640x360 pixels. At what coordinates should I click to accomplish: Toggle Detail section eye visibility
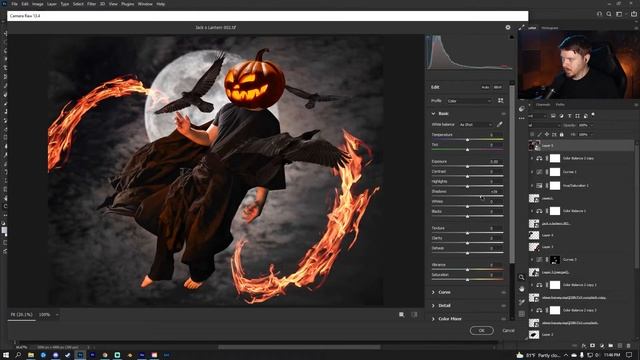click(x=503, y=306)
